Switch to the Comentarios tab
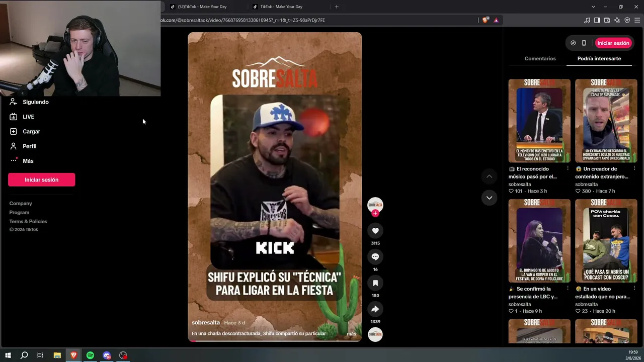The height and width of the screenshot is (362, 644). [540, 59]
